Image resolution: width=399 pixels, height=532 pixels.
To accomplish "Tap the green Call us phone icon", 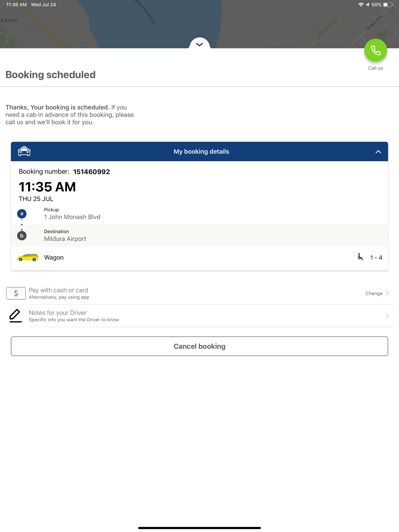I will tap(375, 50).
